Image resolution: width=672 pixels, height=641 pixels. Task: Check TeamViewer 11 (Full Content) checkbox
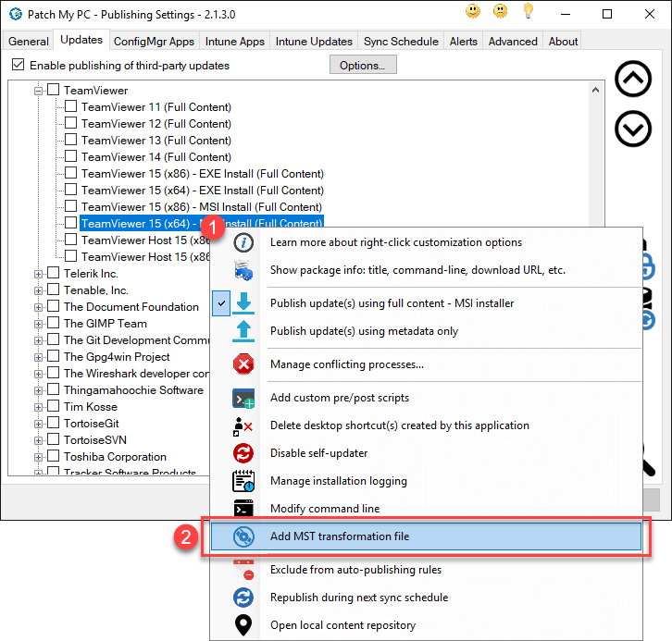pos(70,106)
